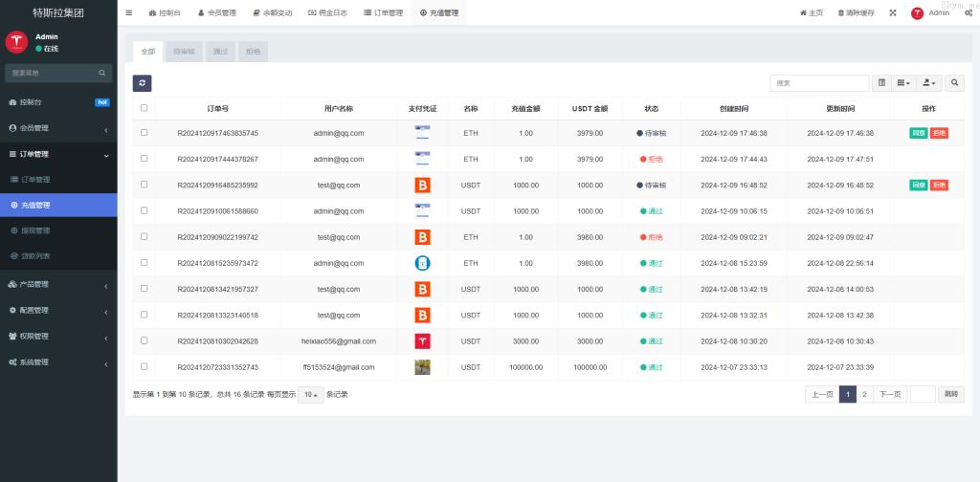
Task: Click the fullscreen toggle icon
Action: tap(893, 13)
